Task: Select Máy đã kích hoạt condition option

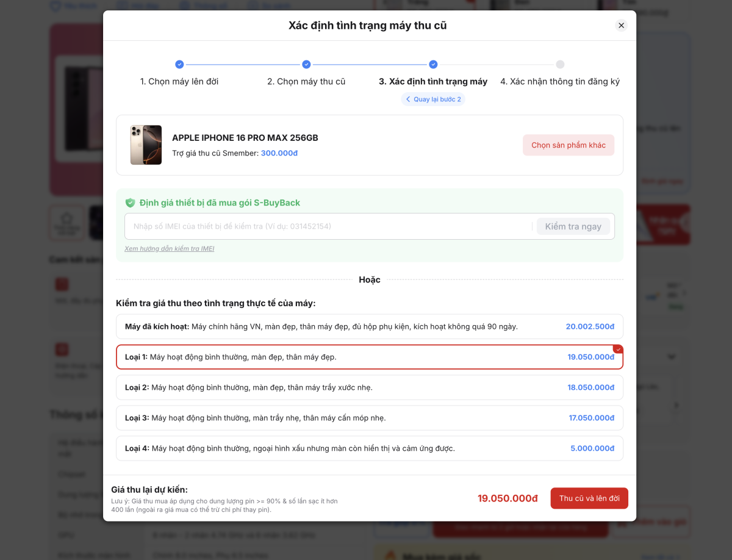Action: click(x=370, y=326)
